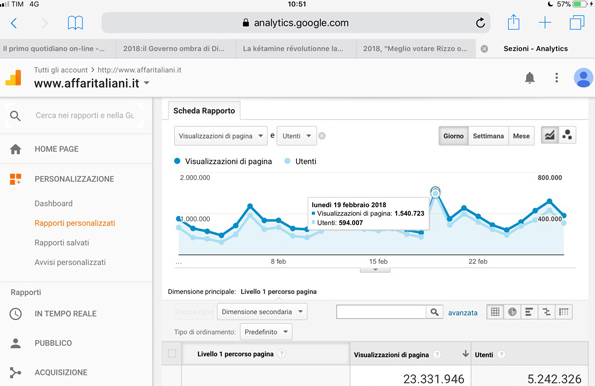Open the Scheda Rapporto tab
Image resolution: width=595 pixels, height=386 pixels.
pyautogui.click(x=204, y=111)
